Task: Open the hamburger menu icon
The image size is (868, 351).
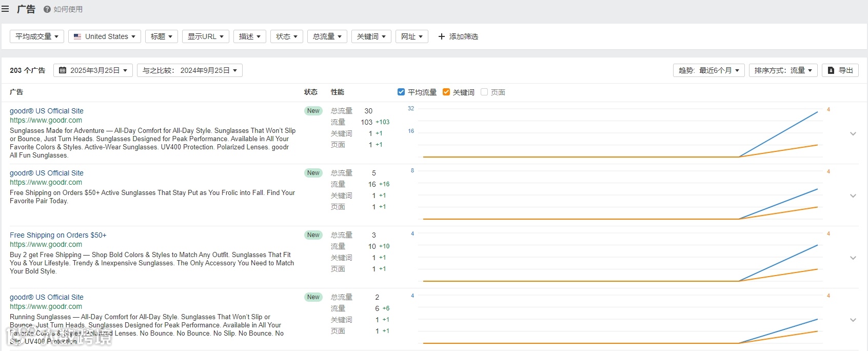Action: point(6,9)
